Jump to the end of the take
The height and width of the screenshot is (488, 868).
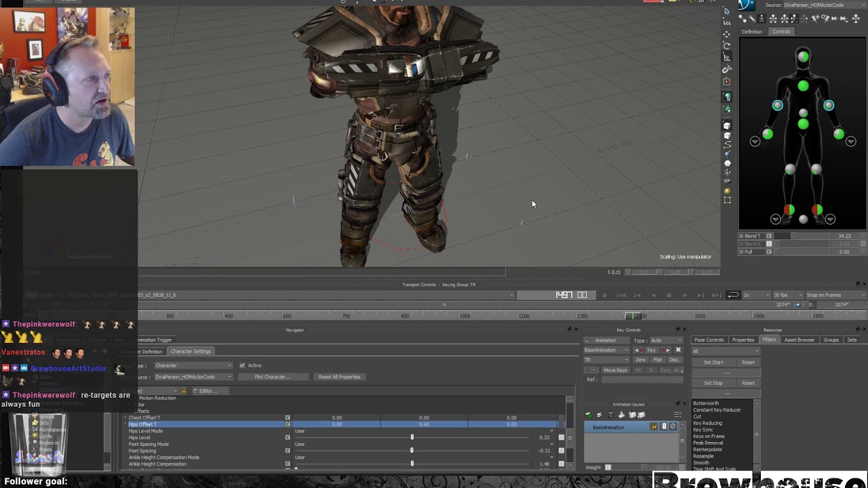(x=717, y=295)
